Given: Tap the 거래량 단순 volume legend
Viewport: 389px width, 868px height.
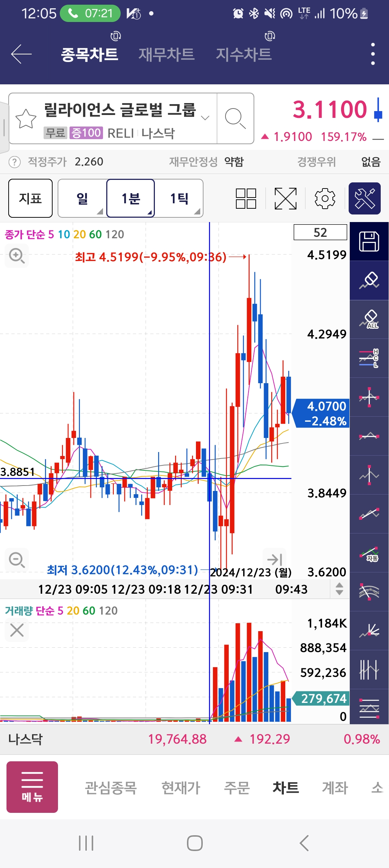Looking at the screenshot, I should coord(61,611).
